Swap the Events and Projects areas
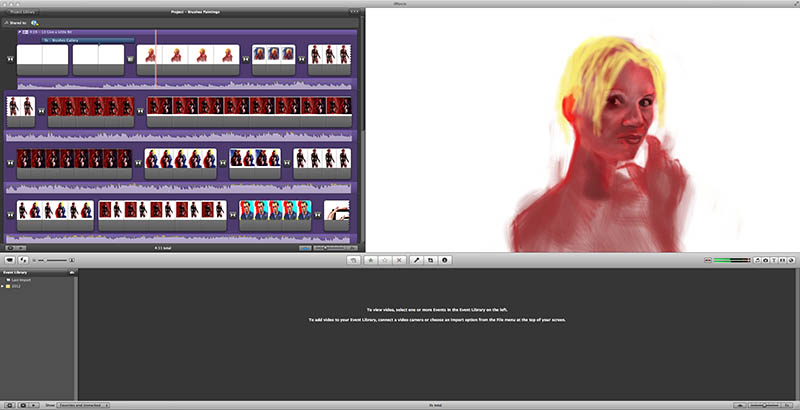Screen dimensions: 800x410 (23, 260)
